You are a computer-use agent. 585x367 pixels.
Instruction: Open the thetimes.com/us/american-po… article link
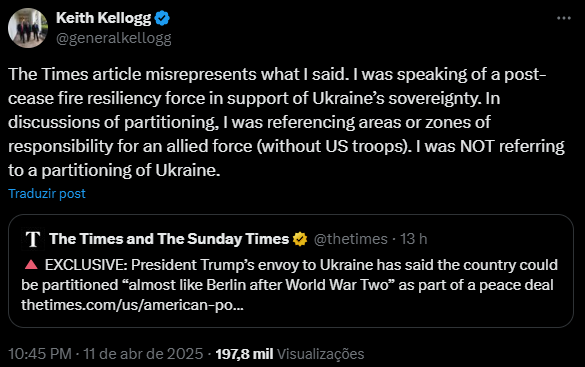point(132,305)
